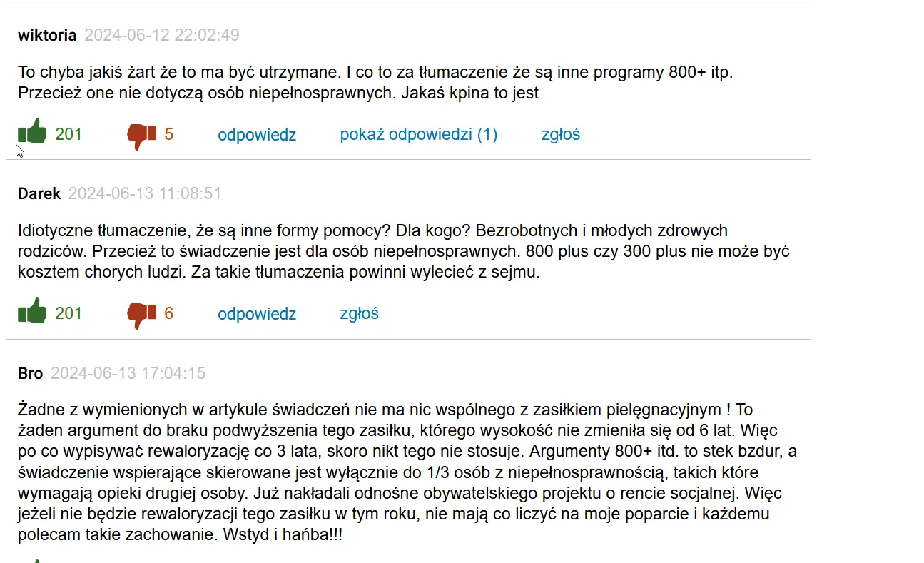The height and width of the screenshot is (563, 924).
Task: Reply to wiktoria using the 'odpowiedz' link
Action: pos(257,134)
